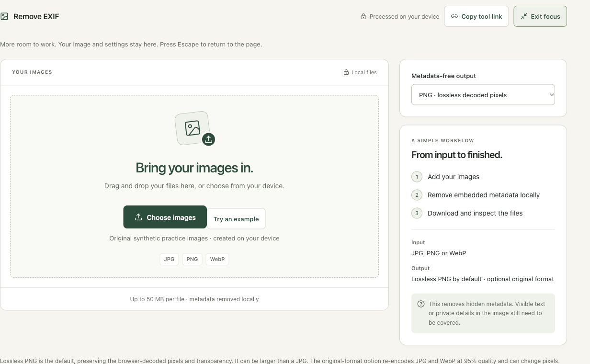The height and width of the screenshot is (364, 590).
Task: Click the Lossless PNG is the default footer text
Action: point(280,361)
